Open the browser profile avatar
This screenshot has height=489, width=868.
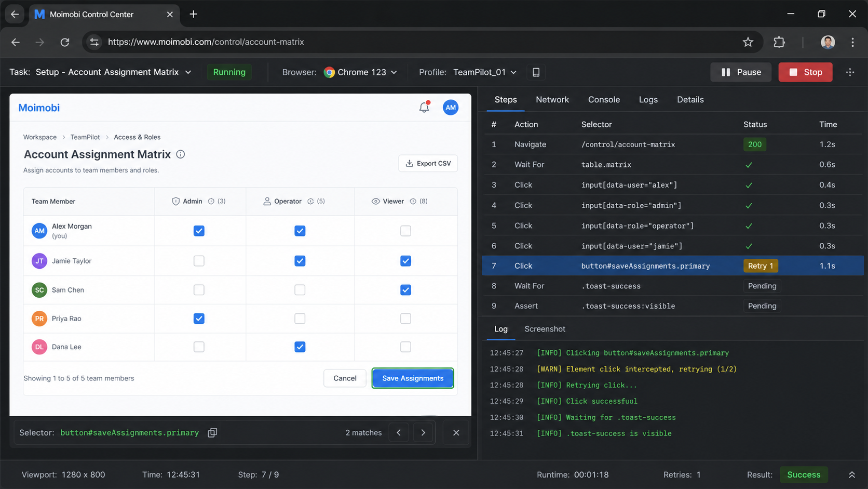[x=828, y=42]
